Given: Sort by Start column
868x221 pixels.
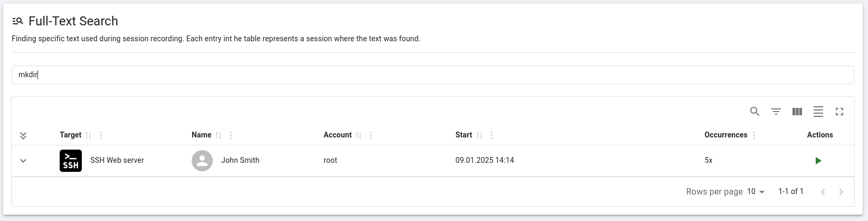Looking at the screenshot, I should click(x=479, y=135).
